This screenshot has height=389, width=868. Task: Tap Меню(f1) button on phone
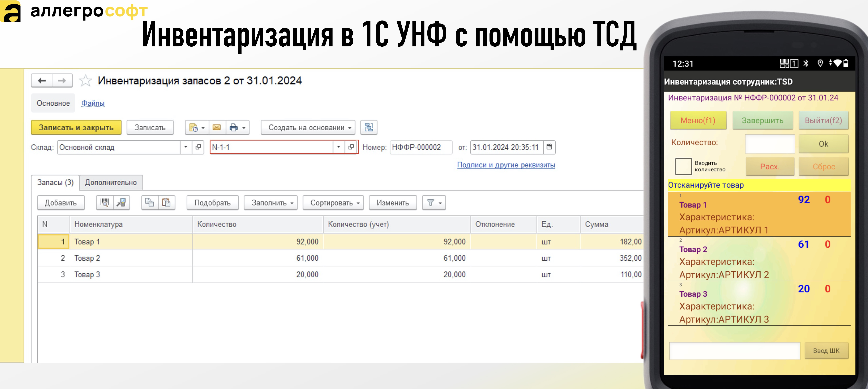pos(698,120)
